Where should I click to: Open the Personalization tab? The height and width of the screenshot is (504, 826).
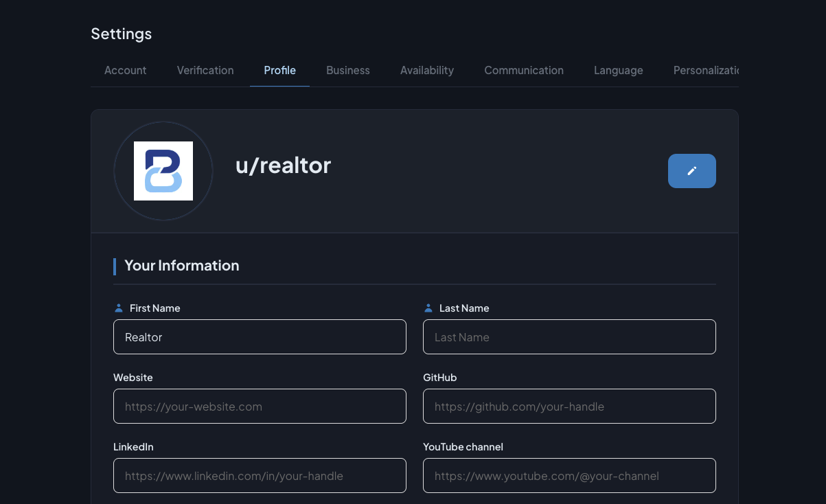point(705,70)
